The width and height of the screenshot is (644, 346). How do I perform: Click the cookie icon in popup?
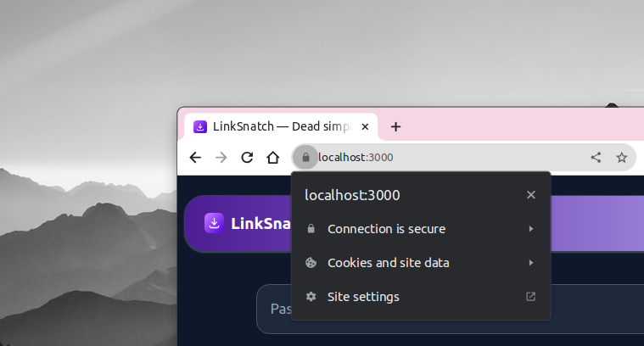(x=311, y=263)
